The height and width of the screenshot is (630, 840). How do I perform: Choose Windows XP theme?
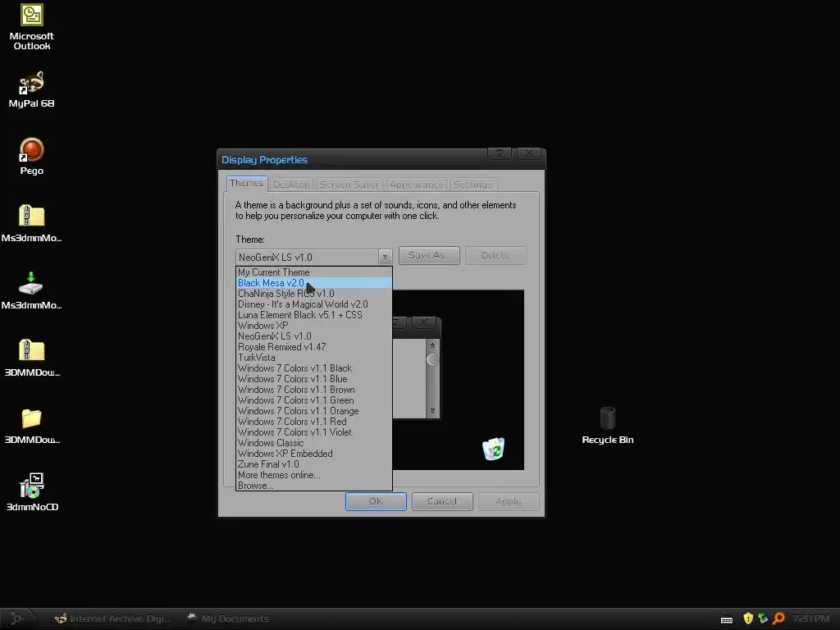[314, 326]
